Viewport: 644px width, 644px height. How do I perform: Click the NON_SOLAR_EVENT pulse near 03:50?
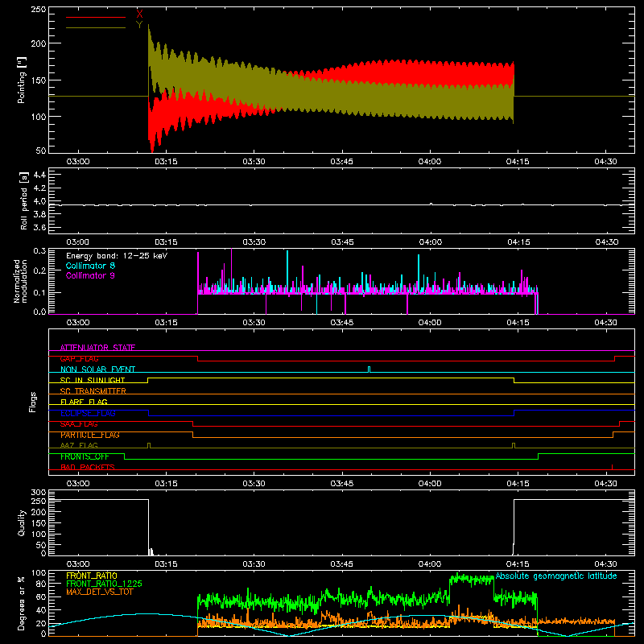tap(369, 369)
